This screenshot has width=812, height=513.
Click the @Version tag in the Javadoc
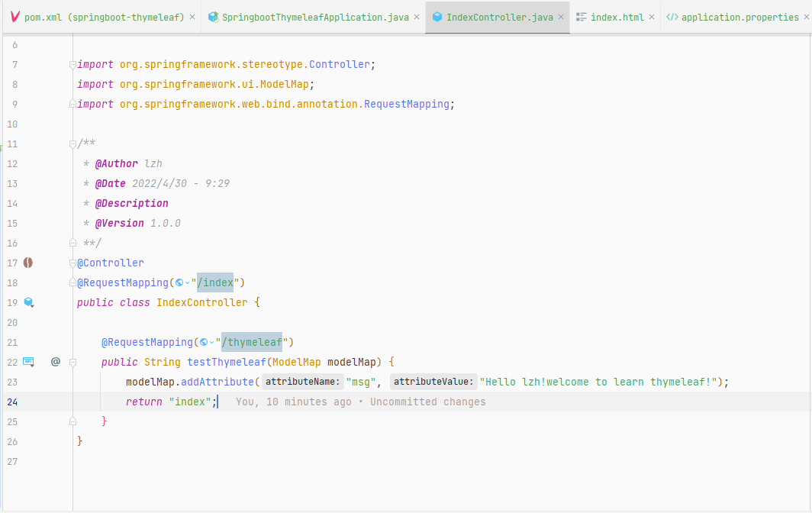[120, 224]
